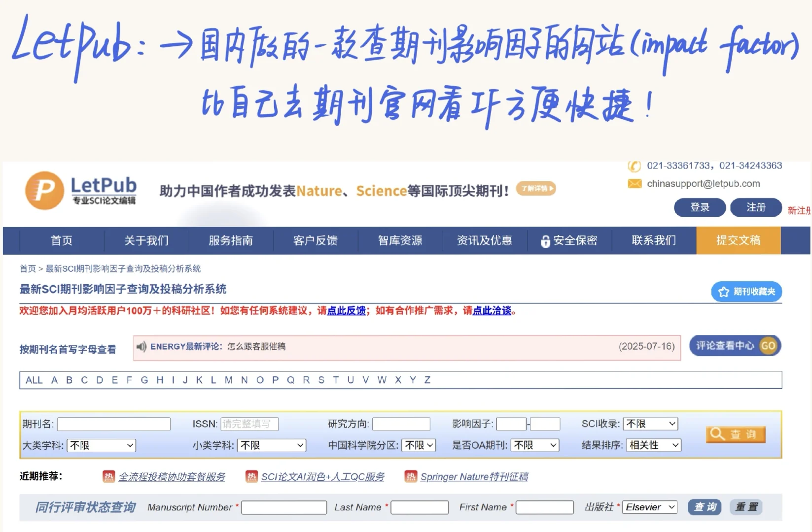812x532 pixels.
Task: Click the 注册 button
Action: tap(756, 207)
